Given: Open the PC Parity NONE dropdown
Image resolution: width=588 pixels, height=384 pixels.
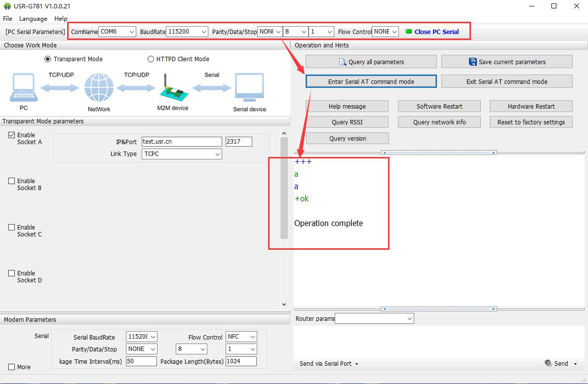Looking at the screenshot, I should tap(270, 32).
